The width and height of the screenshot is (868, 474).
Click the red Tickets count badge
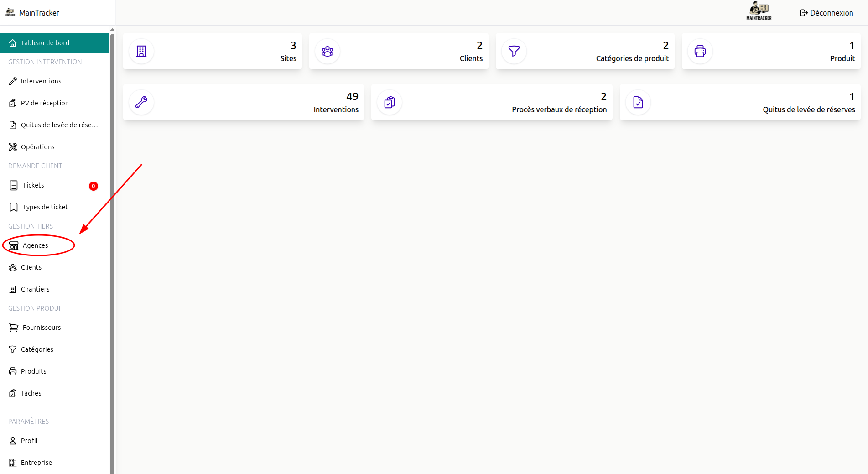tap(94, 186)
